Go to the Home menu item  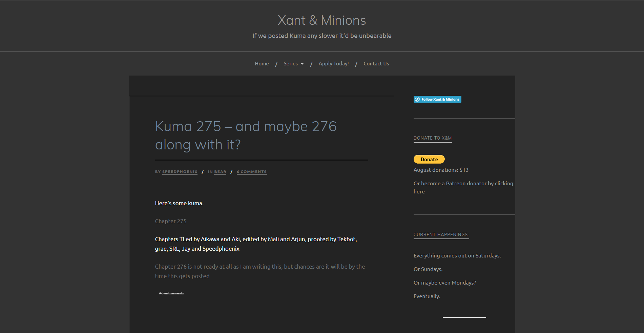[262, 64]
